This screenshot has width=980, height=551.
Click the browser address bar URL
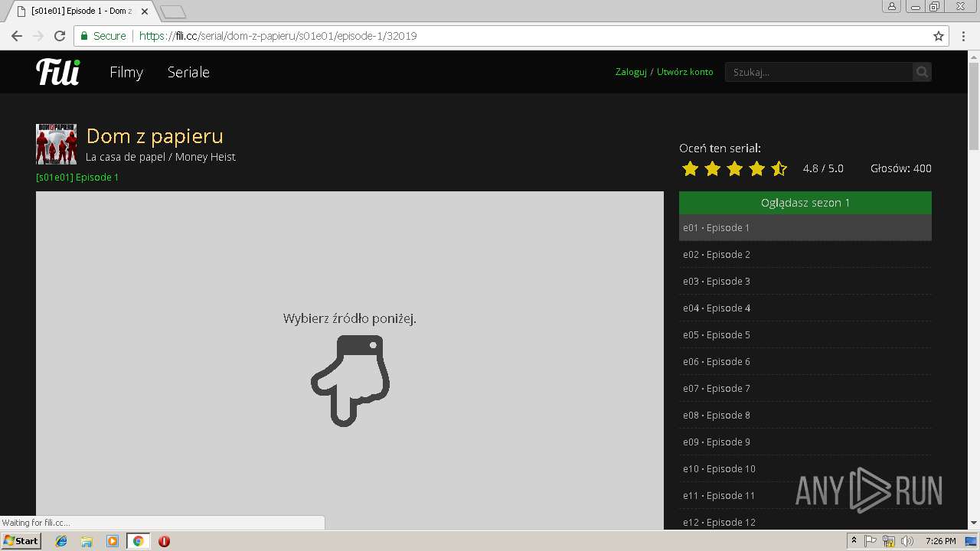pos(278,36)
